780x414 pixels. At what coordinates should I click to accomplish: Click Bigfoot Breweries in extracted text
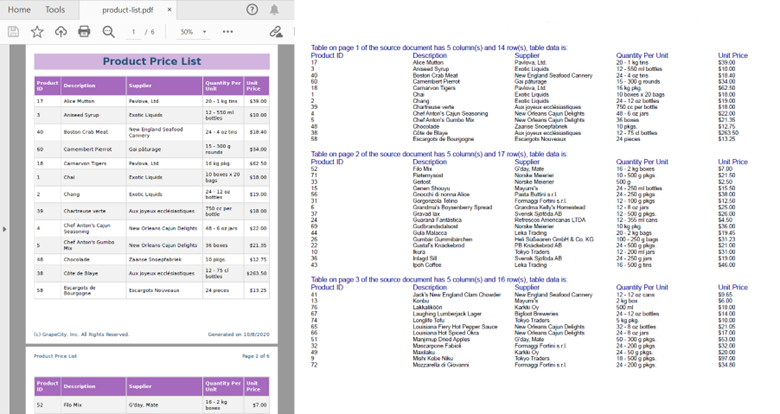(536, 314)
